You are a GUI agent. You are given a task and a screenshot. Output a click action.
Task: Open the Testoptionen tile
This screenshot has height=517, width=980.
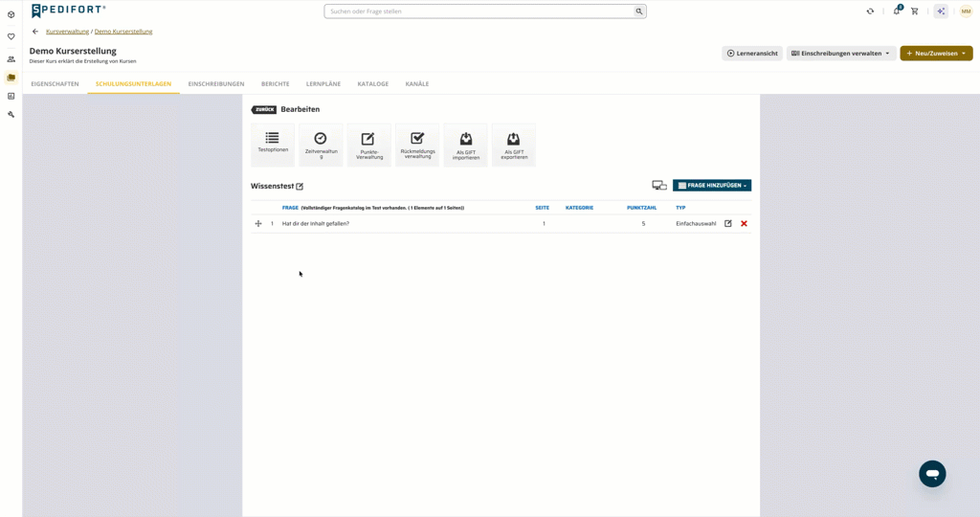pos(273,145)
